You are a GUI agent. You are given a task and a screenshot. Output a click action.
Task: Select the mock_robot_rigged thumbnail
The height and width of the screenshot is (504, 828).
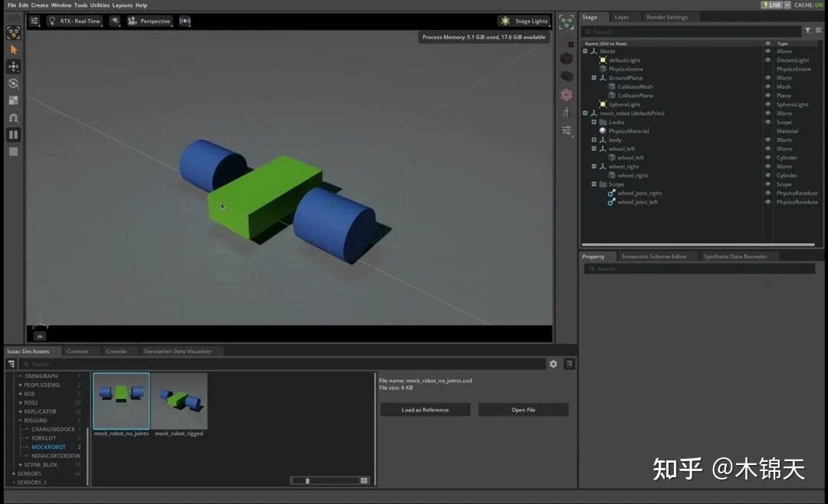[x=180, y=401]
